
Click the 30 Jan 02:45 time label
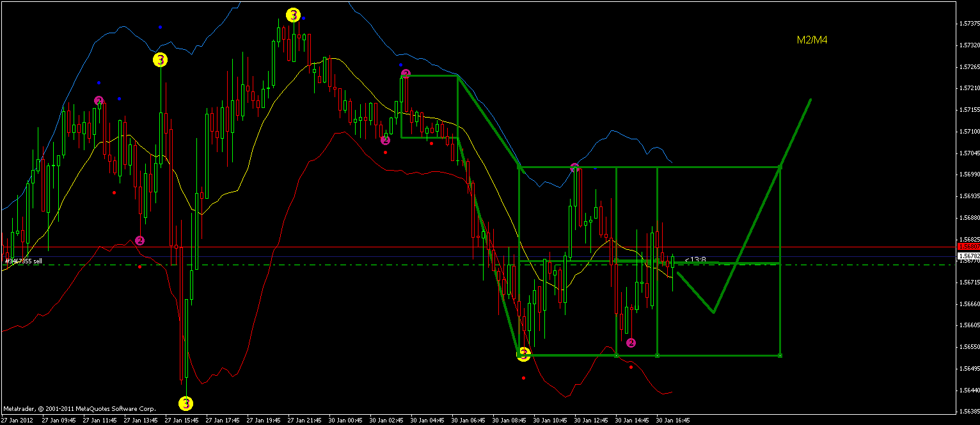[x=387, y=421]
